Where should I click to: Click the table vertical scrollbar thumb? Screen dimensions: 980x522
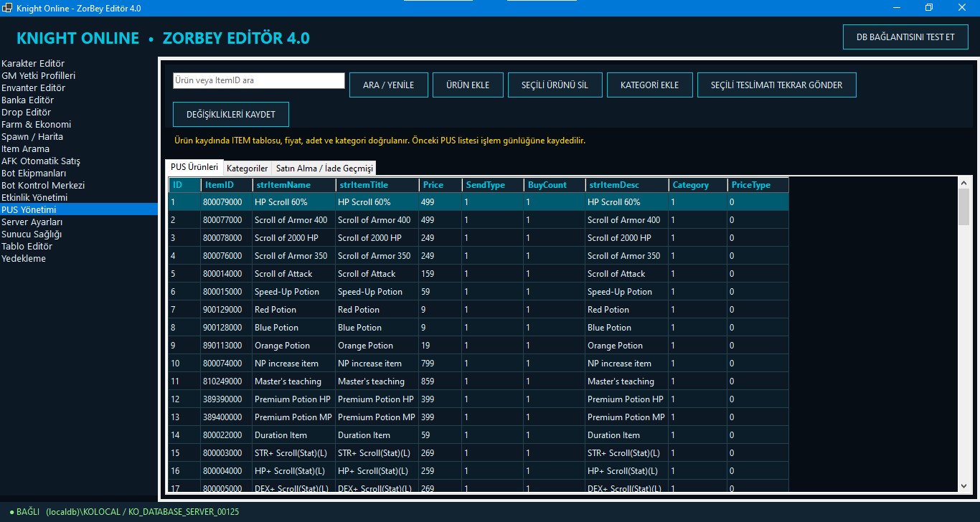963,207
